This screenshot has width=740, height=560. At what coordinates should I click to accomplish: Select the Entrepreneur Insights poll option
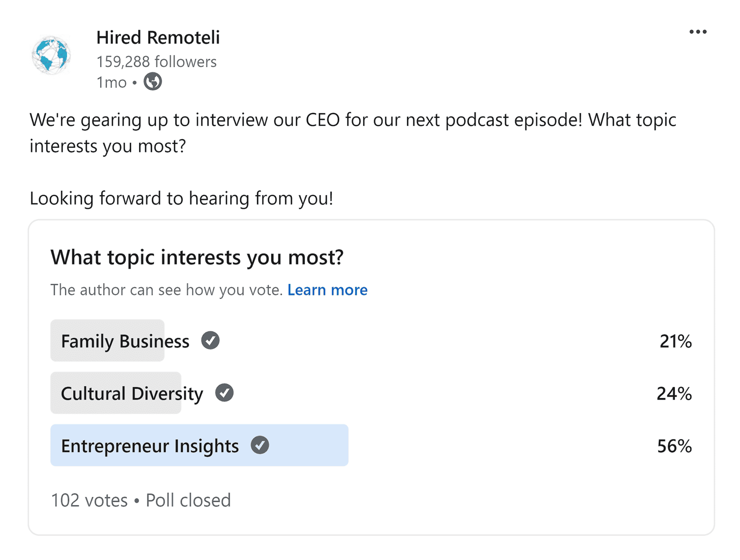(x=150, y=446)
